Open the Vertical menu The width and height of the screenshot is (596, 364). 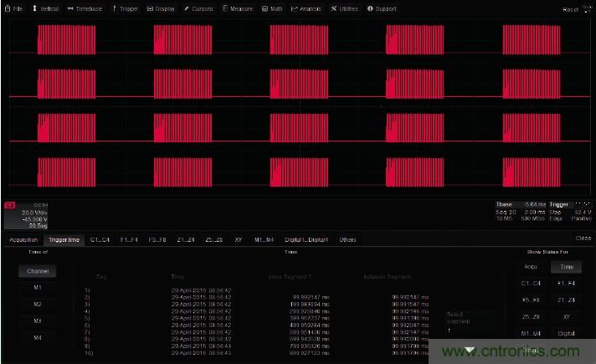pos(46,8)
